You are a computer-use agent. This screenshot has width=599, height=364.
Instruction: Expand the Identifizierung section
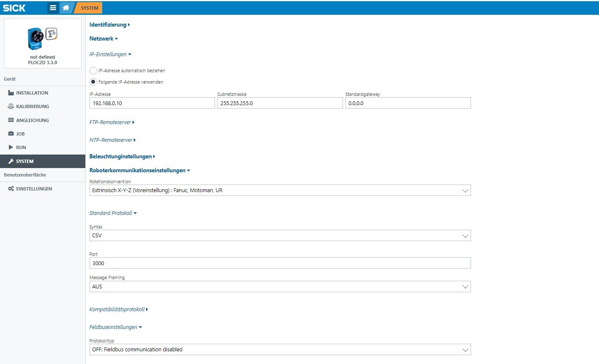point(109,25)
